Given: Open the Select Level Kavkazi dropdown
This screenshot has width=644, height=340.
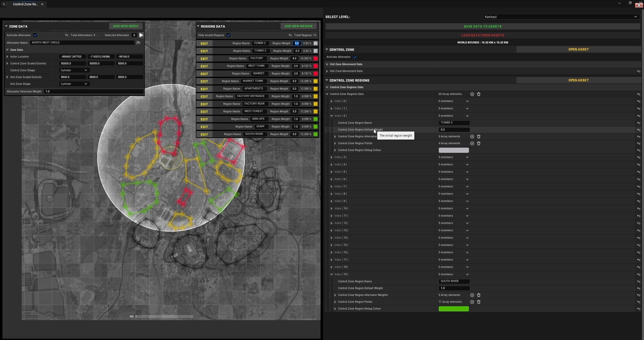Looking at the screenshot, I should tap(561, 17).
